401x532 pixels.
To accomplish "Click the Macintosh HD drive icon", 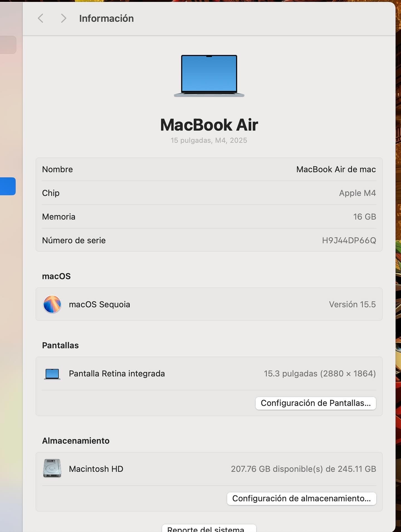I will tap(52, 468).
